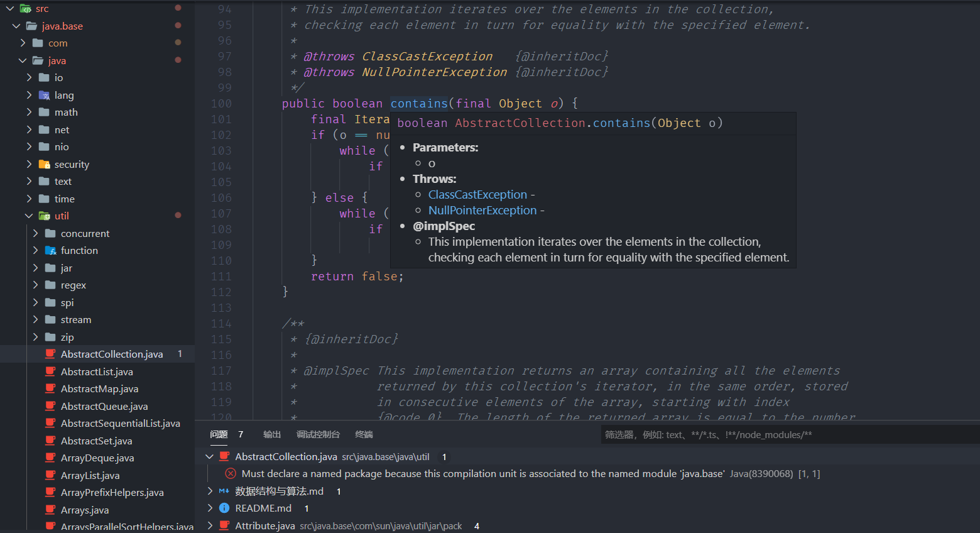Select the AbstractCollection.java file icon in explorer
The height and width of the screenshot is (533, 980).
click(x=50, y=354)
